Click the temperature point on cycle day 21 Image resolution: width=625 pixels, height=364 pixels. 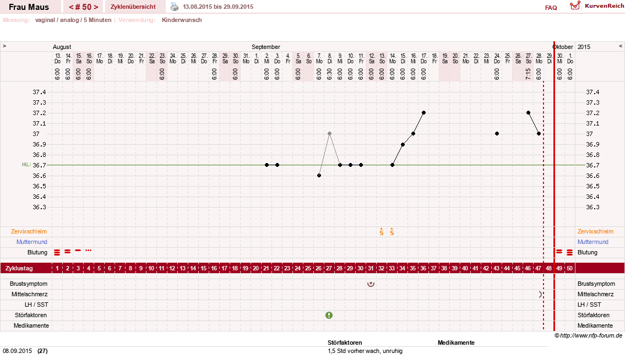point(267,165)
